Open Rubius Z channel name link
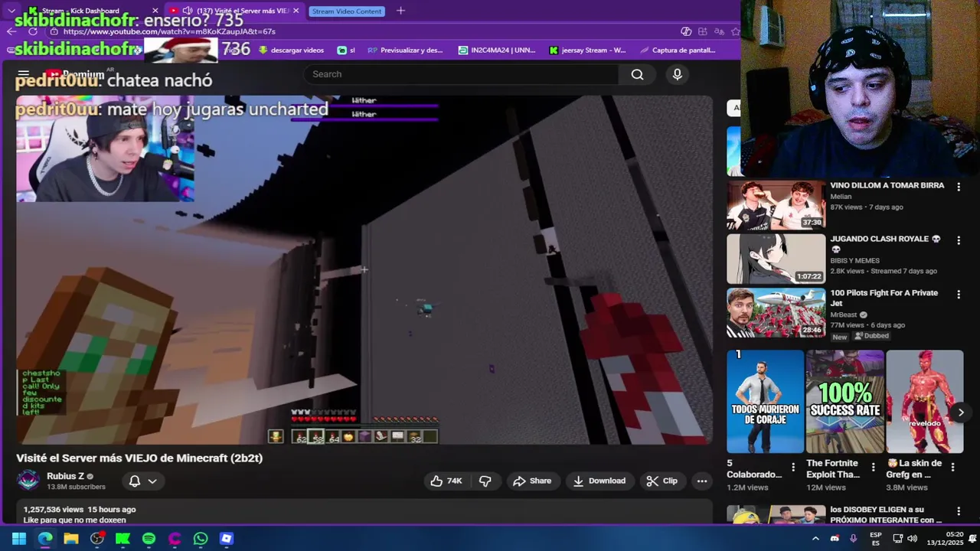Viewport: 980px width, 551px height. 65,476
